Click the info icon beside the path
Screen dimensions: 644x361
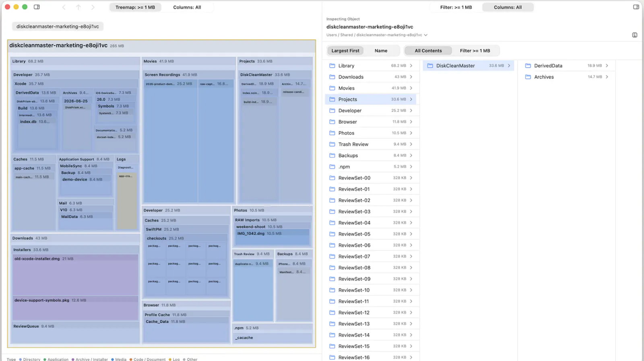tap(635, 35)
